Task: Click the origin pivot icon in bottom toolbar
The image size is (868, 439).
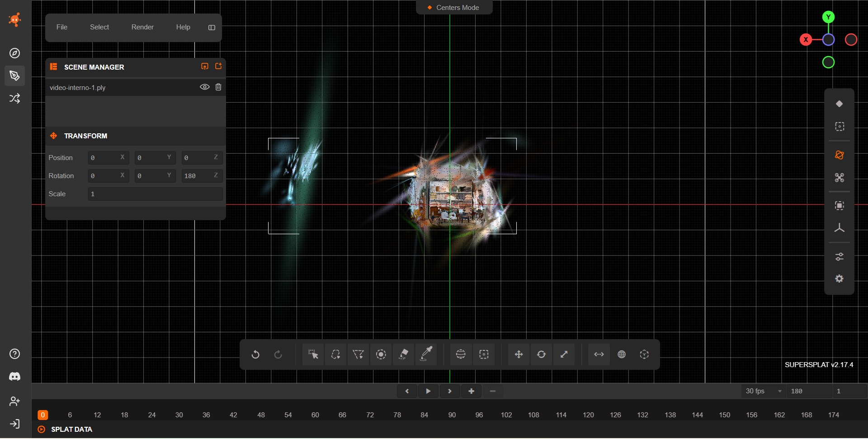Action: 644,355
